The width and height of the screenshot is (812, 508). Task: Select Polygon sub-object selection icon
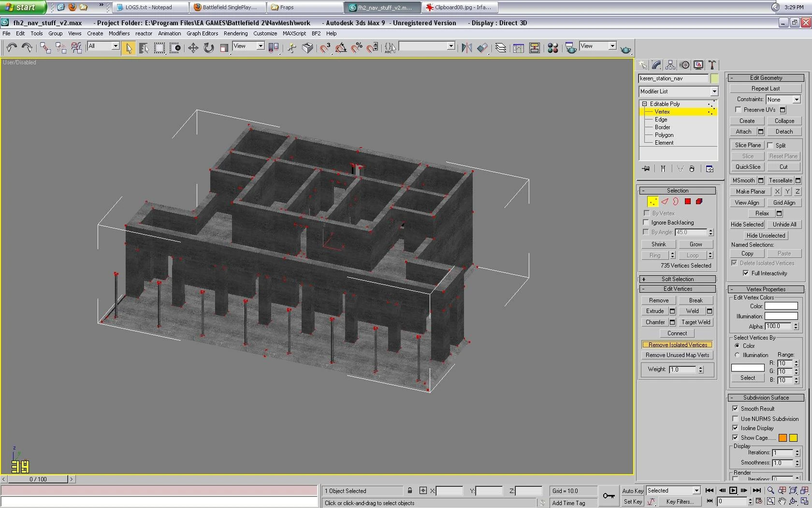coord(687,202)
